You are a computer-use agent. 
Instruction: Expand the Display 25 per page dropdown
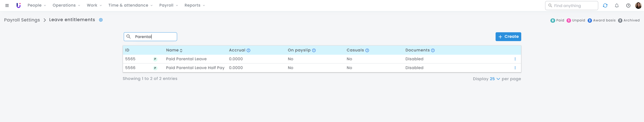[x=495, y=79]
